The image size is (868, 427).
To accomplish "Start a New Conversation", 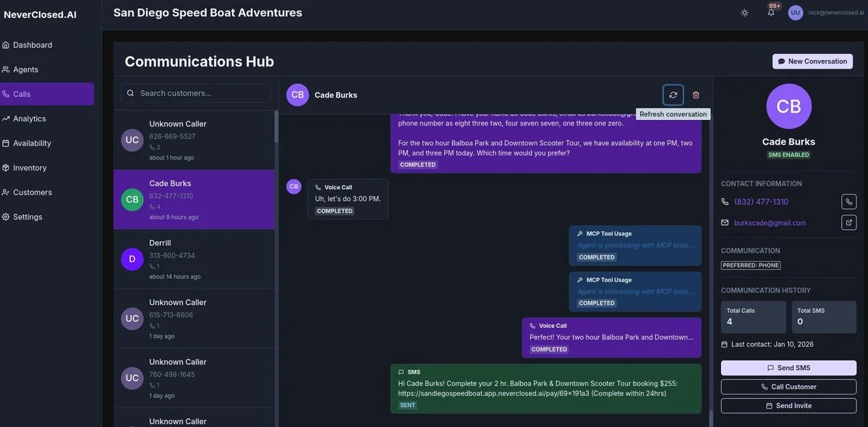I will (x=812, y=61).
